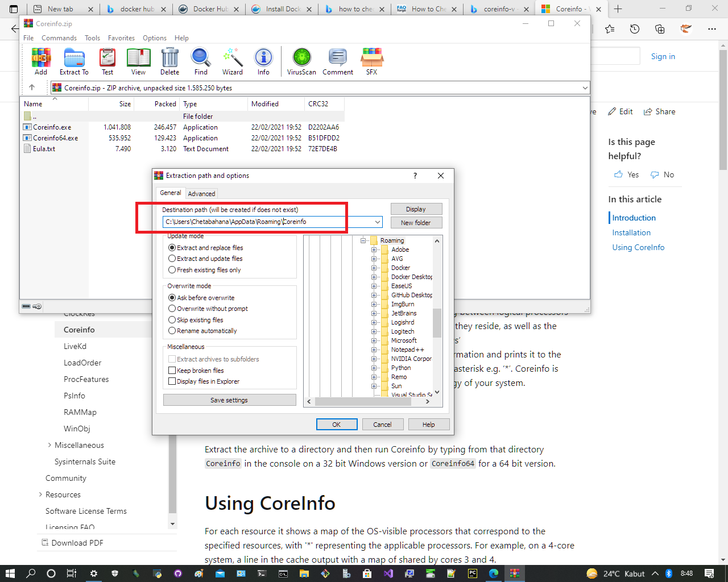Click the Add icon in WinRAR toolbar
Screen dimensions: 728x582
pyautogui.click(x=41, y=61)
